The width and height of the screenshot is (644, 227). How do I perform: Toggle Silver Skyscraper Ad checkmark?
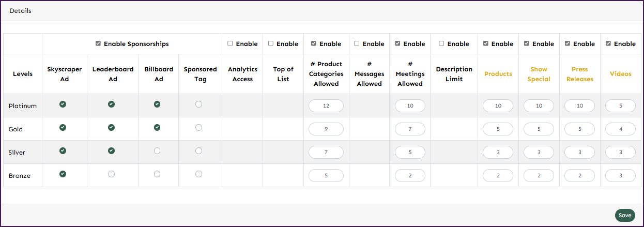(63, 151)
